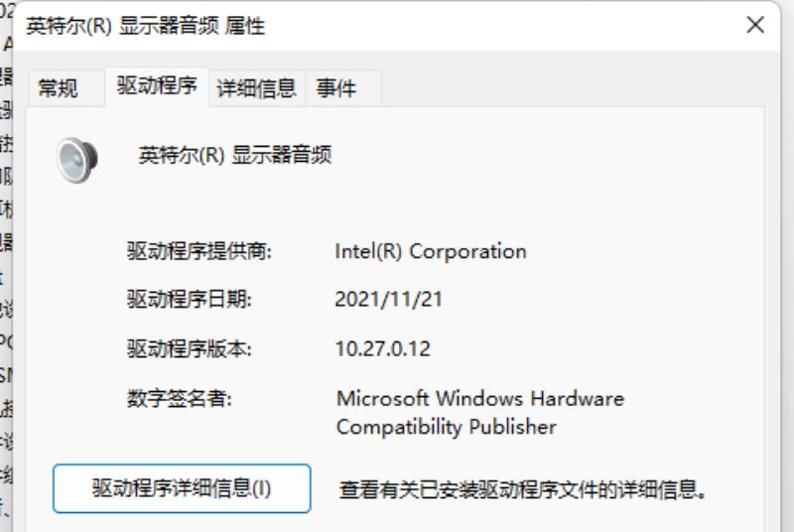The image size is (794, 532).
Task: Switch to the 常规 tab
Action: coord(58,88)
